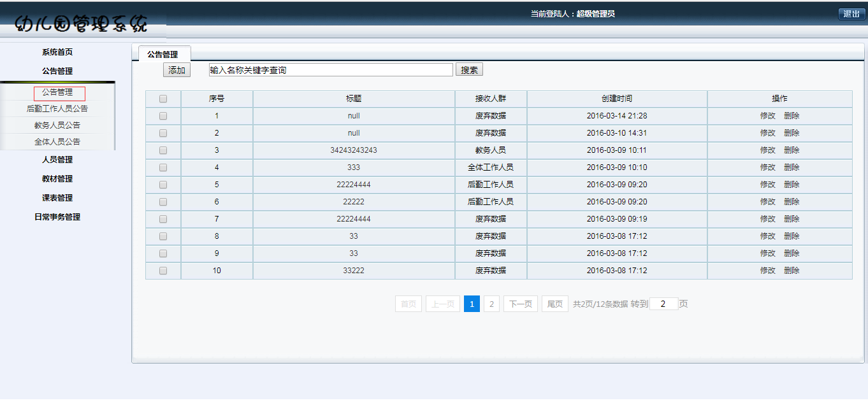Open 全体人员公告 submenu entry
Viewport: 868px width, 419px height.
tap(57, 142)
